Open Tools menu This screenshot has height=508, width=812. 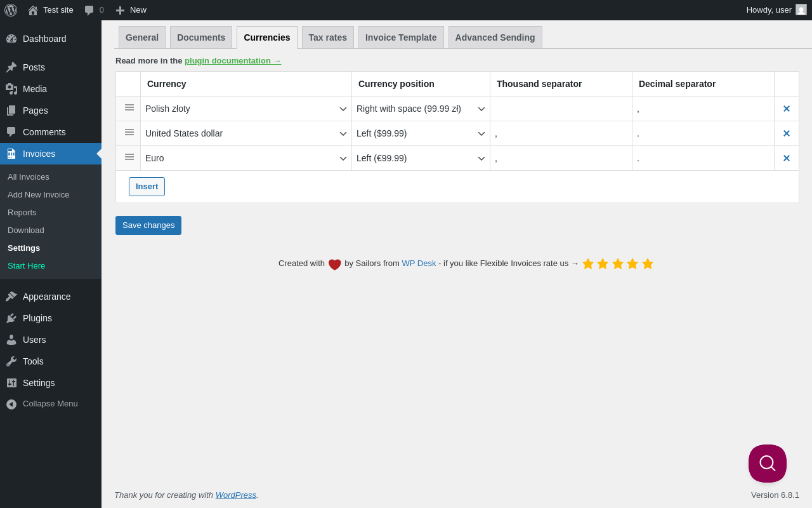51,361
